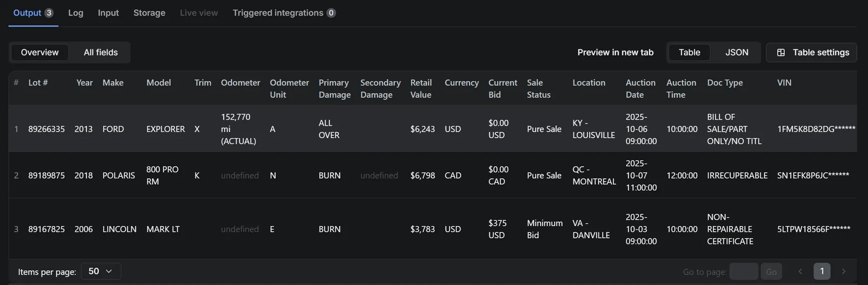Go to next page arrow

point(843,271)
